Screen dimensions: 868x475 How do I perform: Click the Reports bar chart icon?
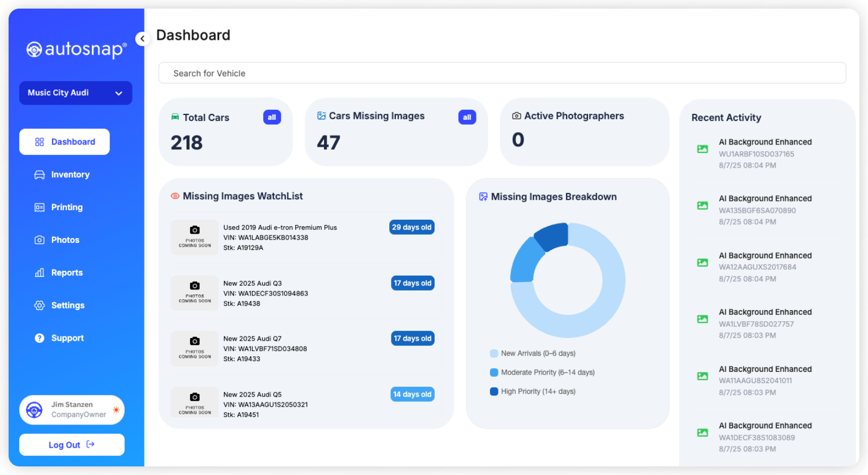(x=40, y=273)
